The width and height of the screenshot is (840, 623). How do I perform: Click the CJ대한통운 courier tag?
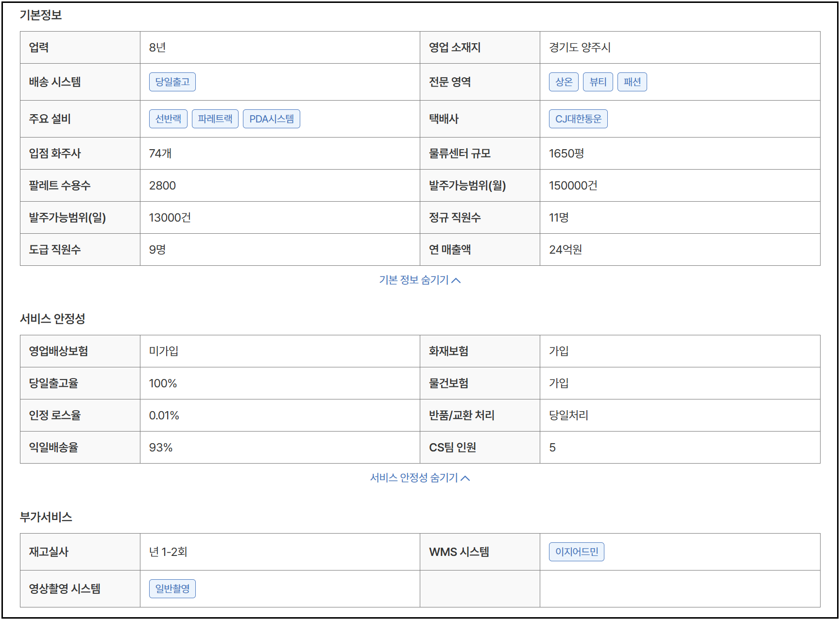[x=578, y=119]
